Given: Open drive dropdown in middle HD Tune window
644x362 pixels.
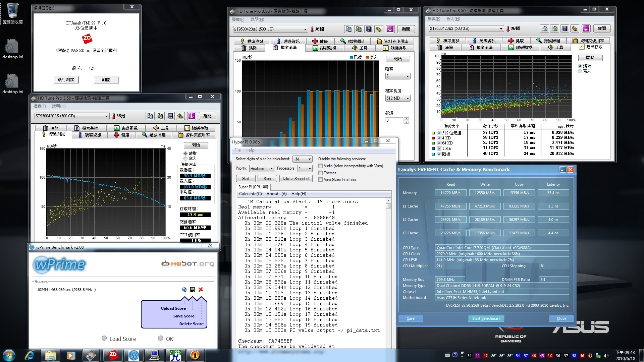Looking at the screenshot, I should 271,29.
